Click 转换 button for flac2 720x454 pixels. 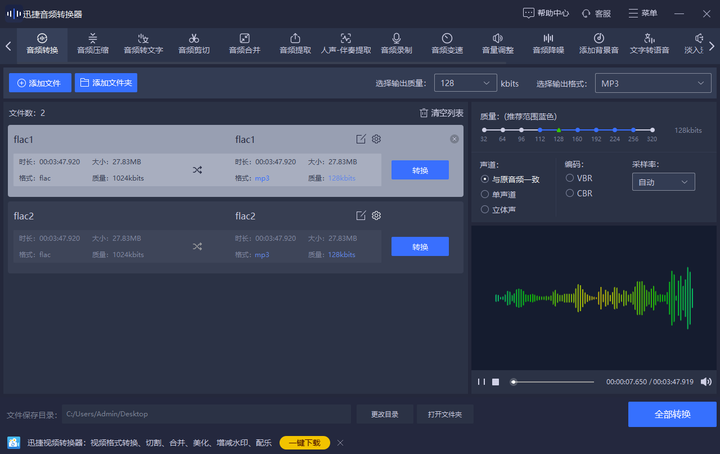pyautogui.click(x=420, y=247)
